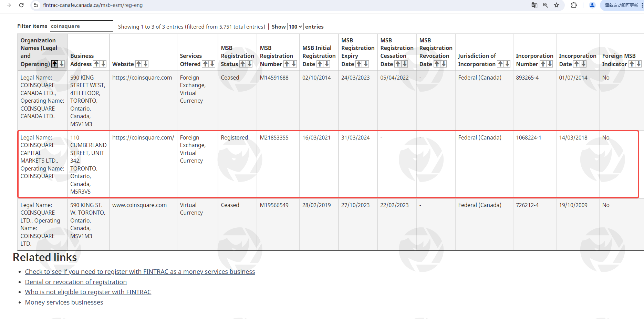Open the Denial or revocation of registration link
The image size is (644, 319).
(76, 282)
